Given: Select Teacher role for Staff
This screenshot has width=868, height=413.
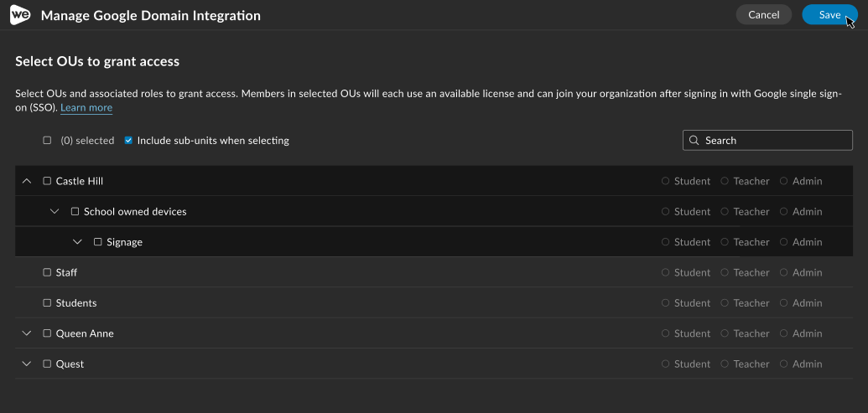Looking at the screenshot, I should click(x=725, y=272).
